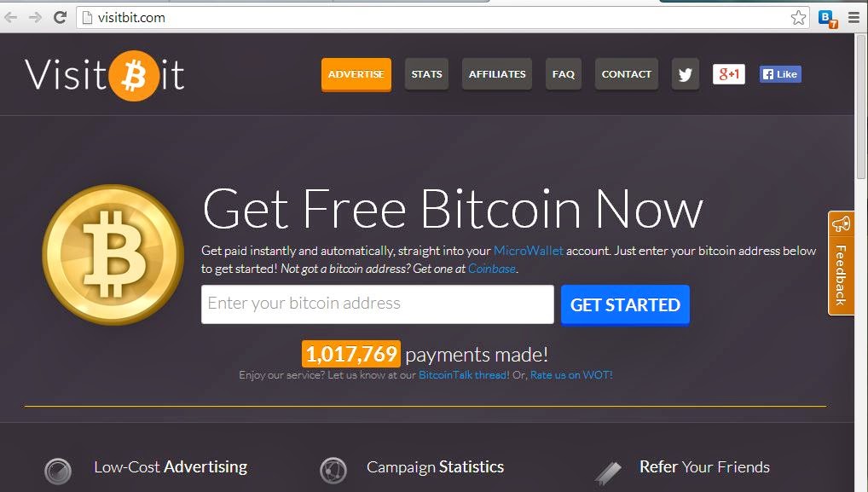Follow the MicroWallet link
This screenshot has width=868, height=492.
(x=528, y=251)
